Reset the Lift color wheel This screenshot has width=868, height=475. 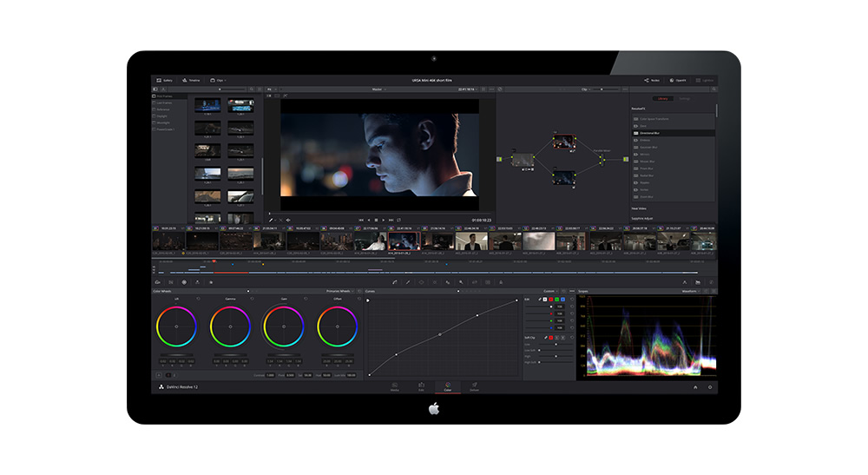[198, 299]
